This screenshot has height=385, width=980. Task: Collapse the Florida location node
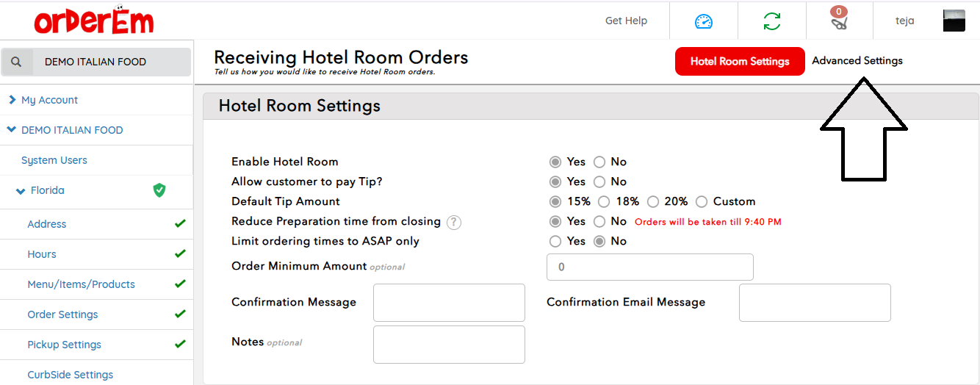click(21, 191)
